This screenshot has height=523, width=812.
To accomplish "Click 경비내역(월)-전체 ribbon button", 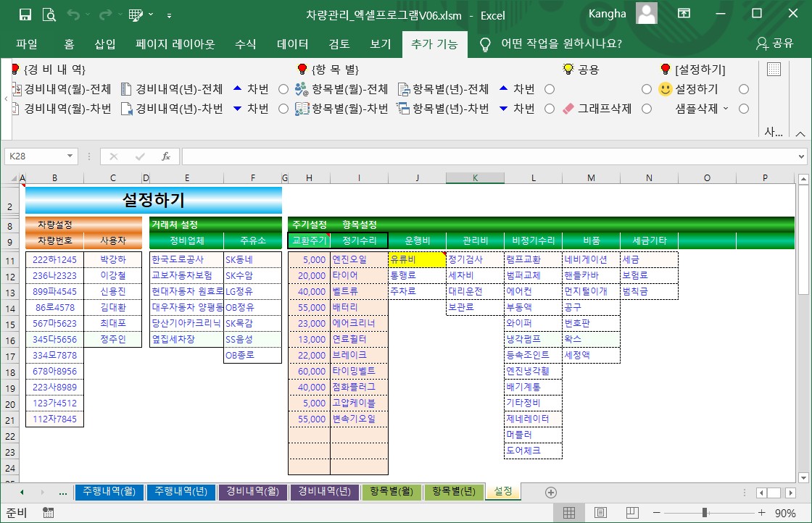I will pyautogui.click(x=62, y=89).
